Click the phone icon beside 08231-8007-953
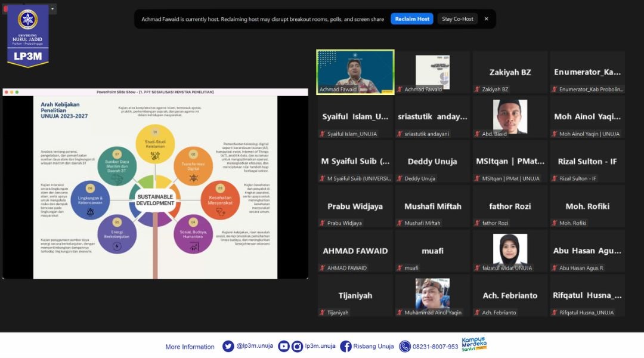This screenshot has width=644, height=358. tap(405, 347)
